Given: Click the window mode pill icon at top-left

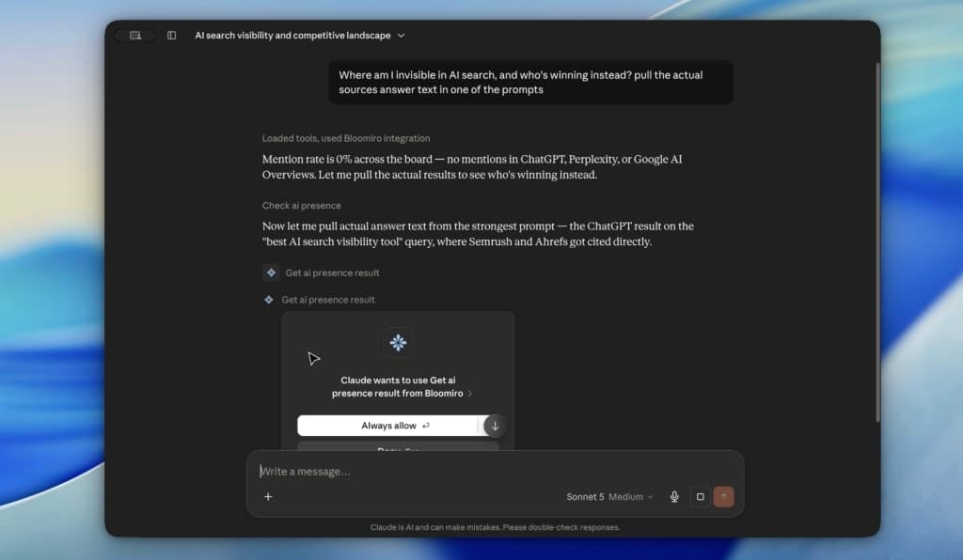Looking at the screenshot, I should click(x=135, y=36).
